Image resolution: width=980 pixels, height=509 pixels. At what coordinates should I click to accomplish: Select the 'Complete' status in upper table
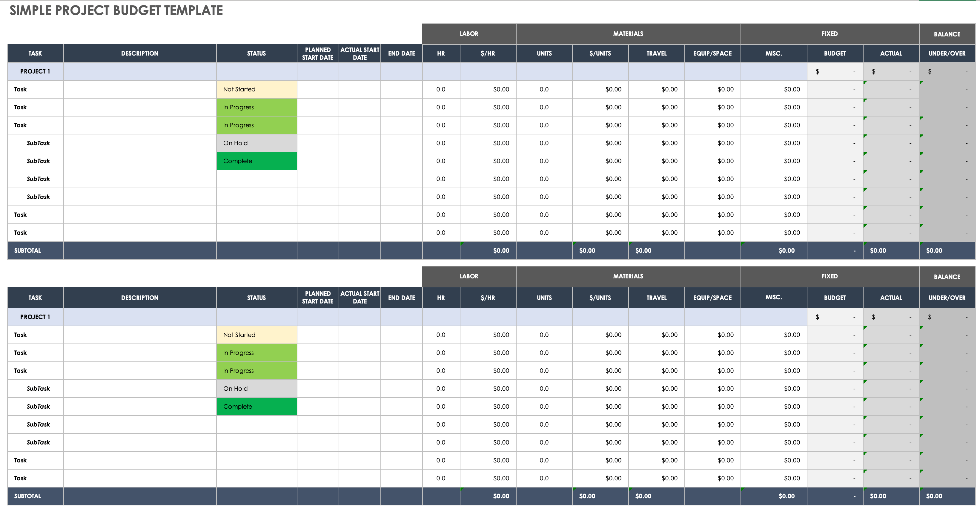(257, 161)
